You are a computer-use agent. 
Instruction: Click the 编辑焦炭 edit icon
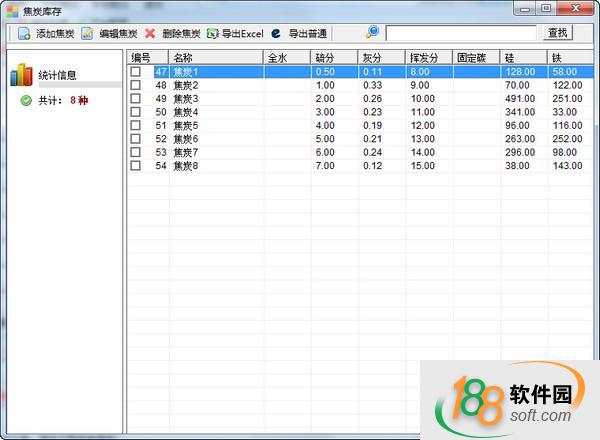point(88,33)
